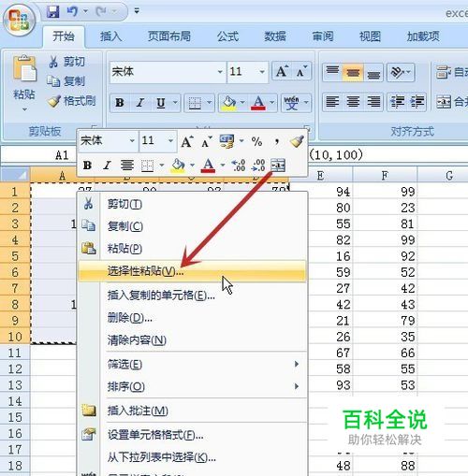Apply borders with ribbon border icon
The image size is (468, 476).
195,103
